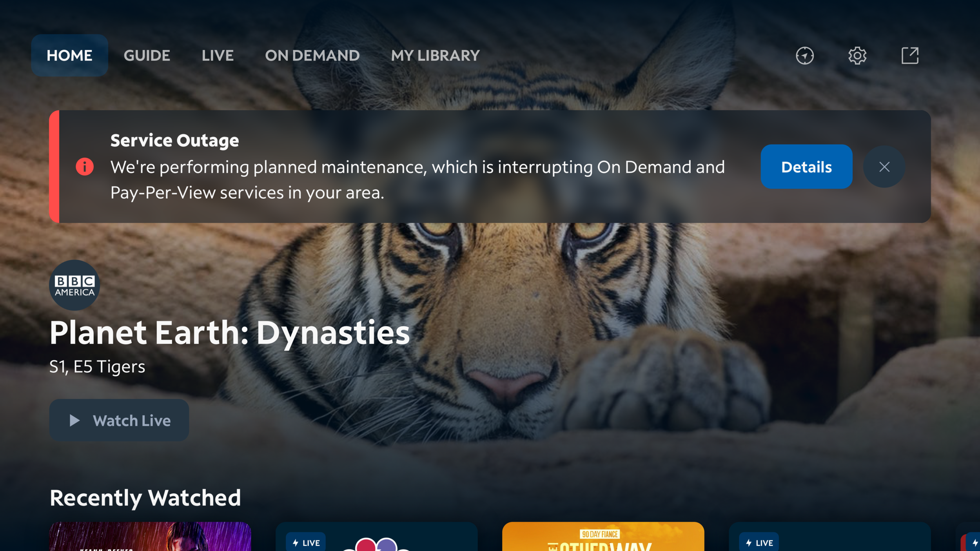Image resolution: width=980 pixels, height=551 pixels.
Task: Open the GUIDE tab
Action: [147, 56]
